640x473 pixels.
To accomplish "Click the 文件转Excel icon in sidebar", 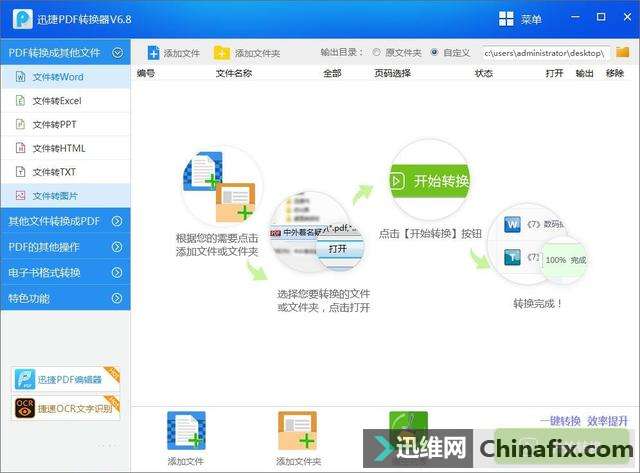I will coord(20,100).
